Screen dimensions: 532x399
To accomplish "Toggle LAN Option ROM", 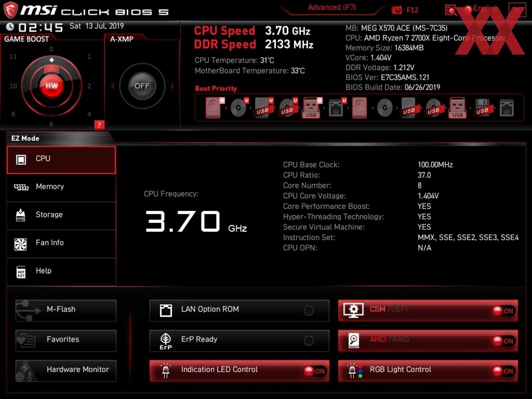I will 239,311.
